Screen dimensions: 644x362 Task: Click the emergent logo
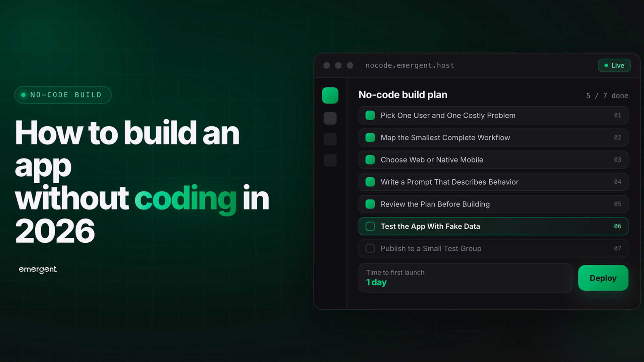(38, 269)
